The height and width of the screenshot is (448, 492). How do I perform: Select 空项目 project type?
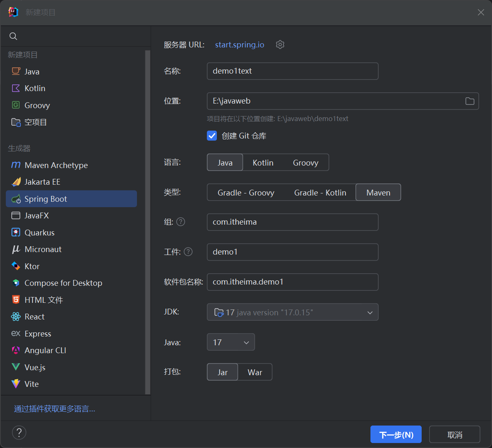coord(71,122)
